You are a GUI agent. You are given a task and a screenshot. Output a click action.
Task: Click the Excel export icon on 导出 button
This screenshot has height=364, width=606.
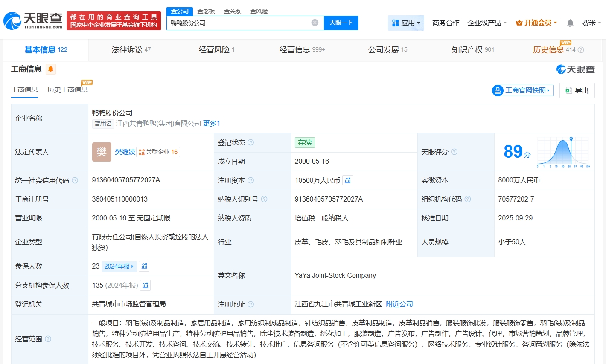tap(568, 90)
